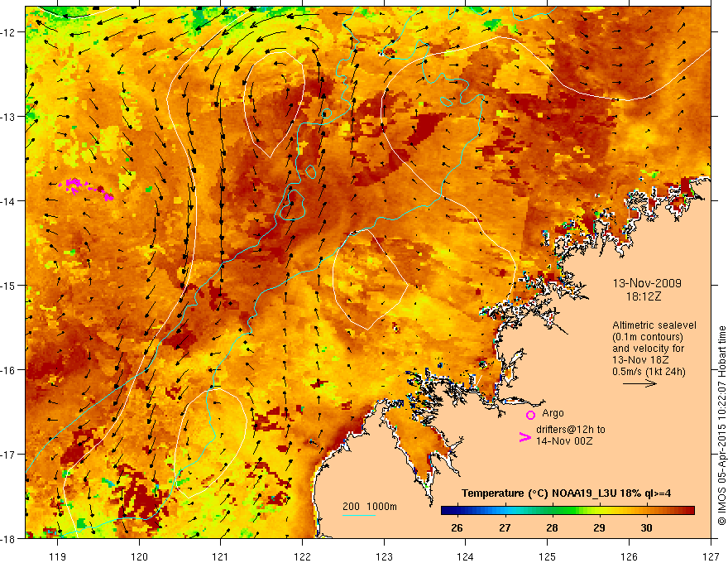Click the 'and velocity for' text
Image resolution: width=728 pixels, height=563 pixels.
[x=648, y=348]
